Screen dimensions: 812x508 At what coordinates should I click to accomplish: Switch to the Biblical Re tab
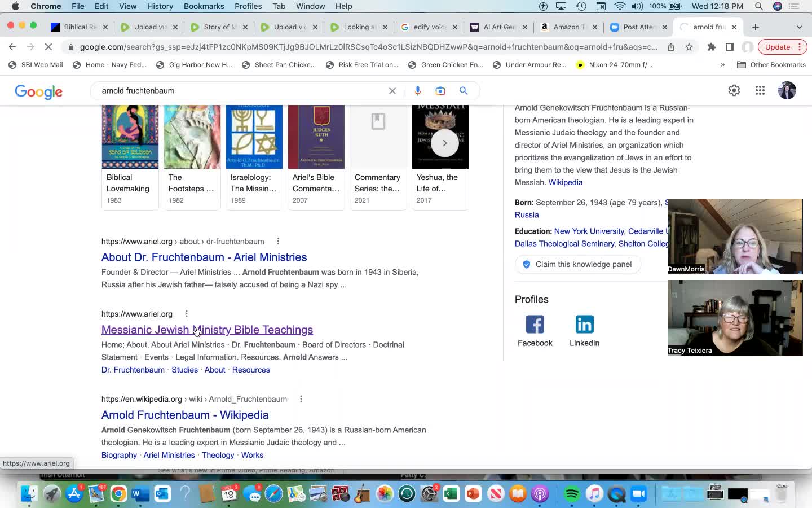click(79, 27)
